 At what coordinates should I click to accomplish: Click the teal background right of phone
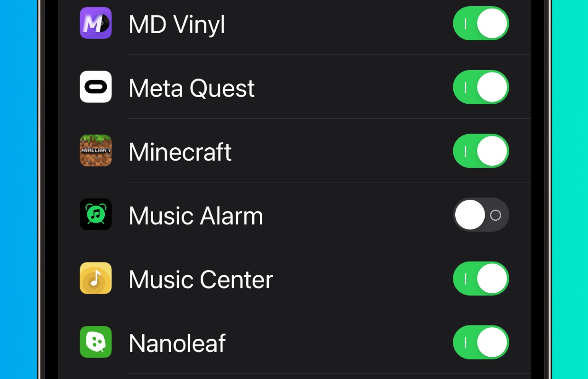click(570, 189)
